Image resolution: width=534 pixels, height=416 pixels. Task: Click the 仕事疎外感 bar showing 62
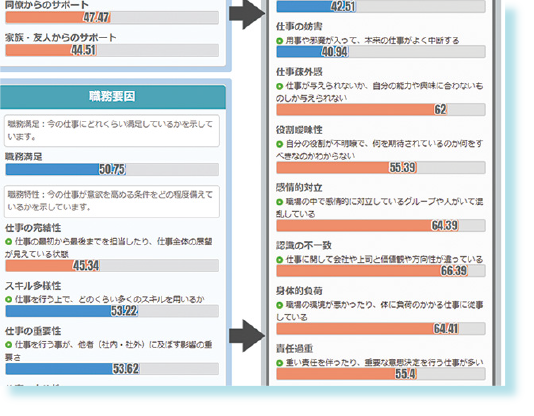coord(381,110)
